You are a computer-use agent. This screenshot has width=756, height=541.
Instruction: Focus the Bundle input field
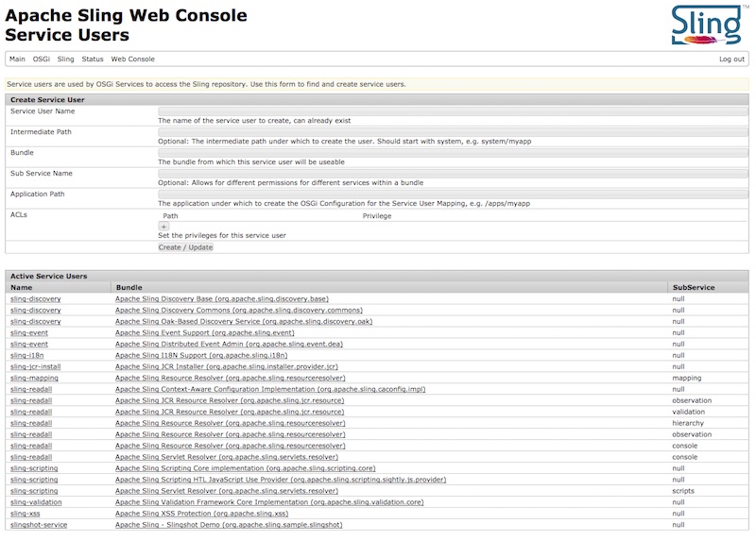453,152
